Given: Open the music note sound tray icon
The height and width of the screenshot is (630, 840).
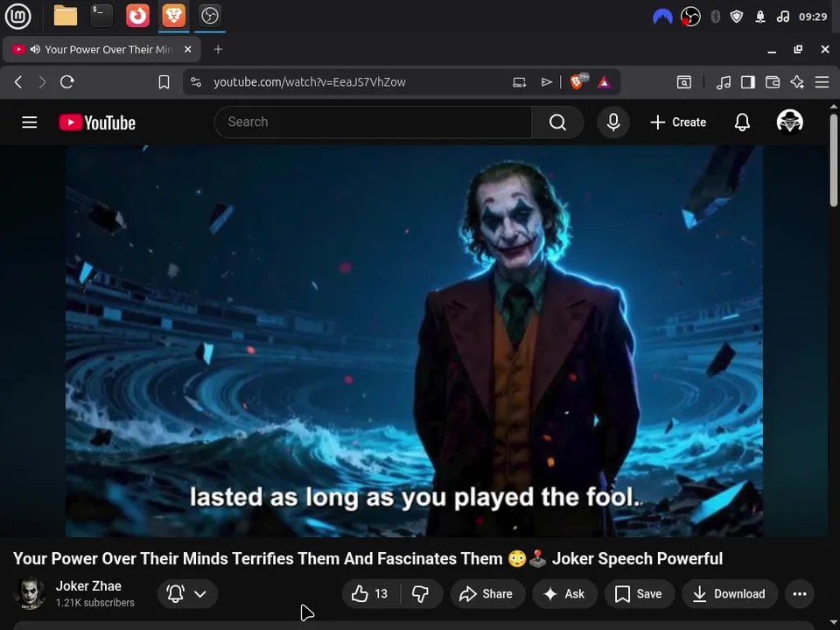Looking at the screenshot, I should (782, 17).
